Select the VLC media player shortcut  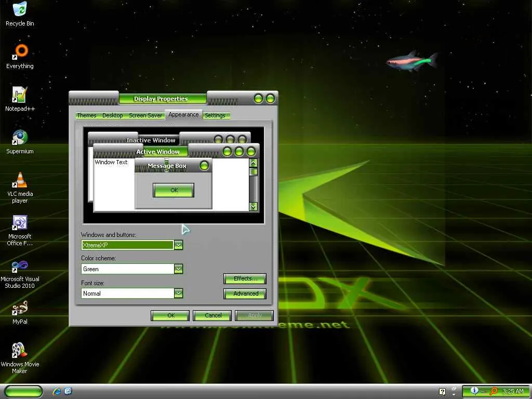coord(20,187)
